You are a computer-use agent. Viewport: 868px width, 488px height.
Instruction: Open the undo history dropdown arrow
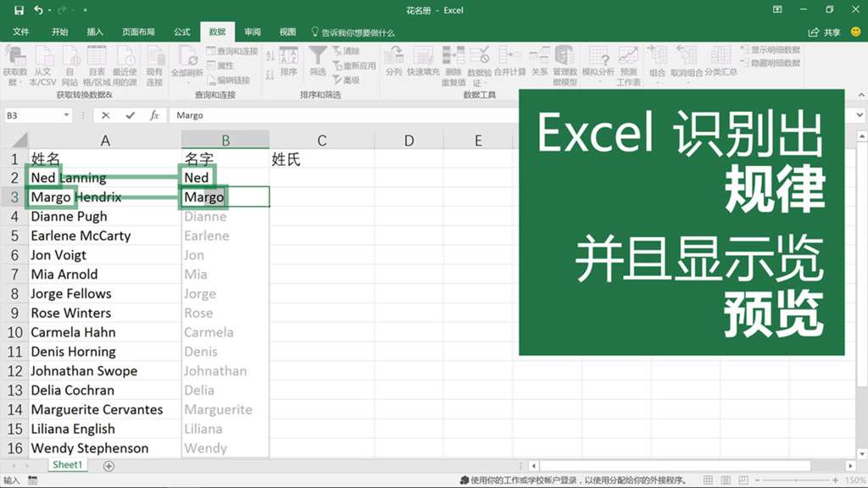coord(49,10)
